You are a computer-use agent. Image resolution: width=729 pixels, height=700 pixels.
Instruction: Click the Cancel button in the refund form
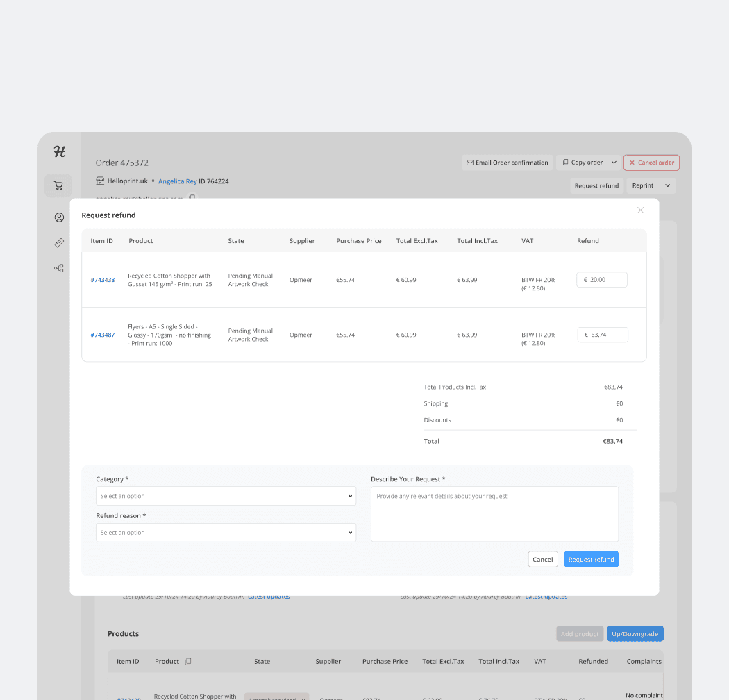click(x=542, y=559)
